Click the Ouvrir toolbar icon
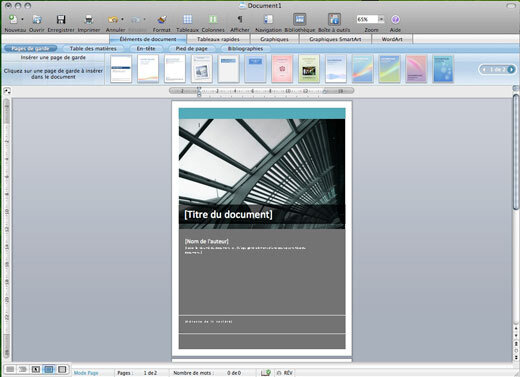 pyautogui.click(x=37, y=19)
